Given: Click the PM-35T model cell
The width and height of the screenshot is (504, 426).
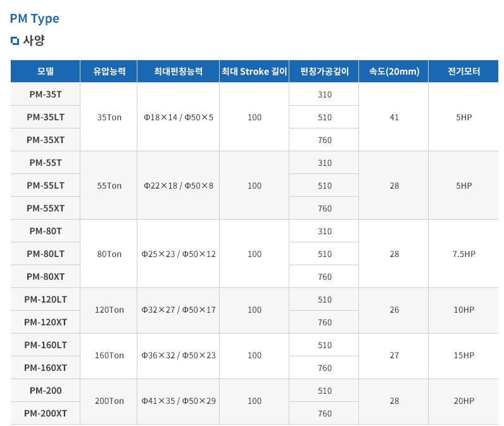Looking at the screenshot, I should click(x=45, y=94).
